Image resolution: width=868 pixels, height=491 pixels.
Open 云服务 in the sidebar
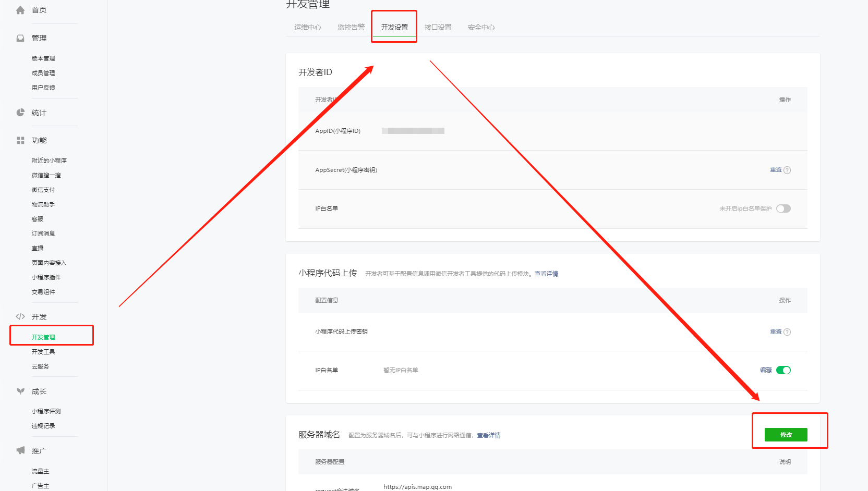(x=40, y=366)
